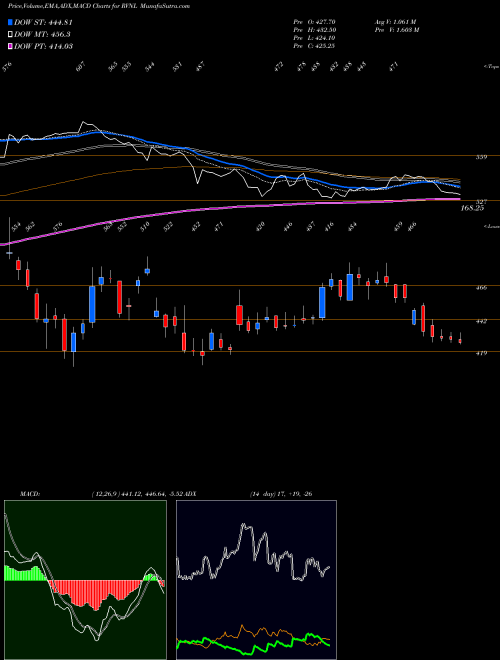The image size is (500, 660).
Task: Click the 466 price axis label
Action: pos(482,288)
